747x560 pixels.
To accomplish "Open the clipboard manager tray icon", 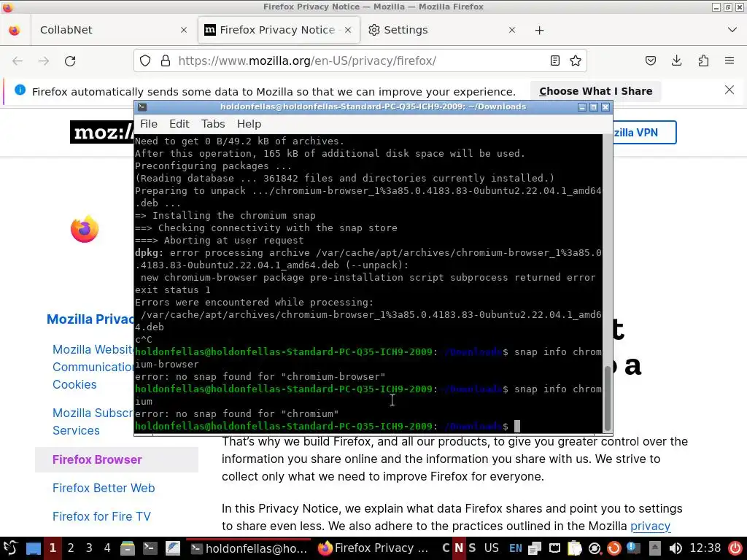I will (x=575, y=548).
